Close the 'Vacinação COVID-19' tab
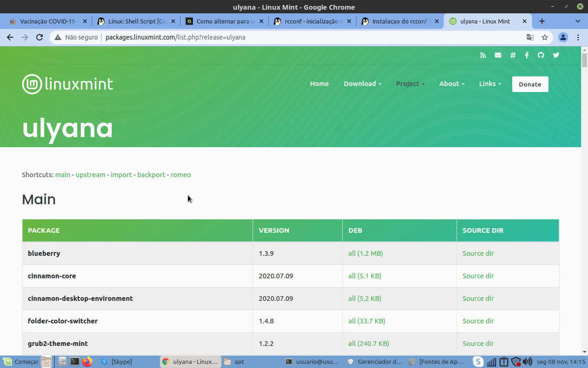This screenshot has width=588, height=368. 85,21
